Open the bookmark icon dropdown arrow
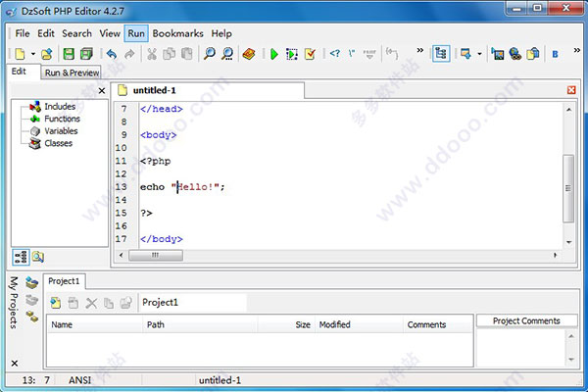588x392 pixels. coord(479,54)
